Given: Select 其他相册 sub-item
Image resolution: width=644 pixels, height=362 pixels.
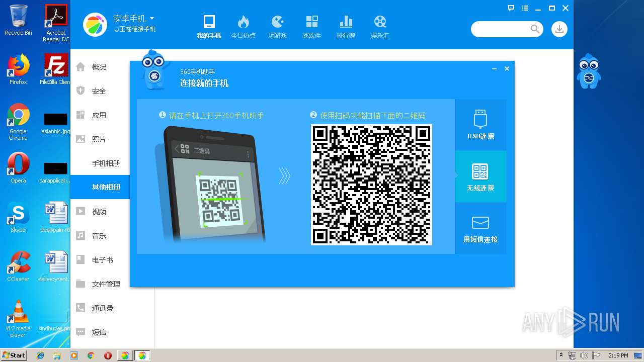Looking at the screenshot, I should pos(100,187).
